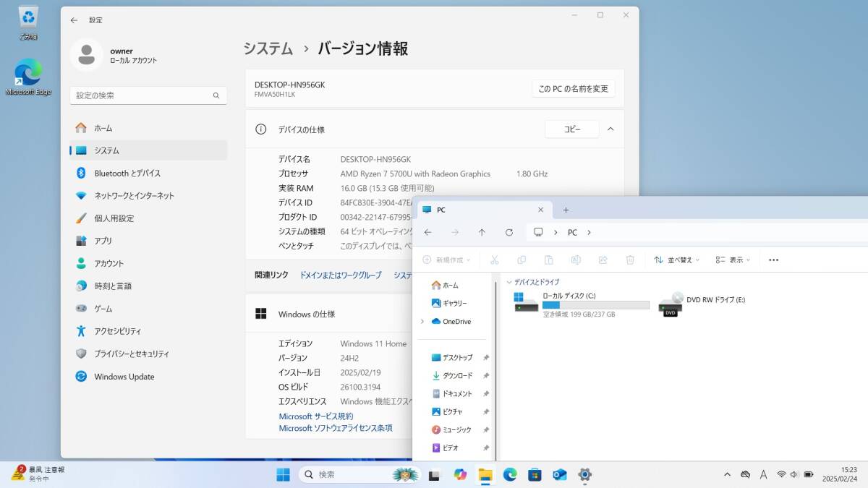Click the Copy icon in Explorer toolbar

coord(522,260)
